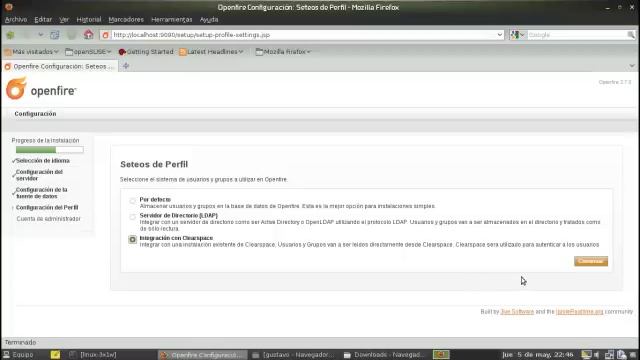Click the clipboard tray icon

coord(622,355)
